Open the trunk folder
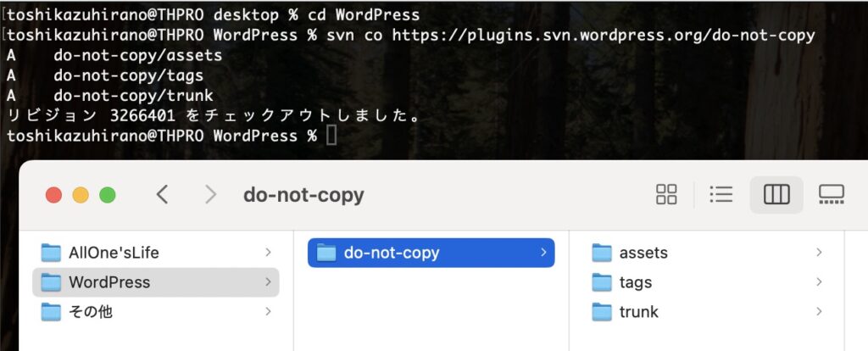Image resolution: width=868 pixels, height=351 pixels. click(x=706, y=312)
